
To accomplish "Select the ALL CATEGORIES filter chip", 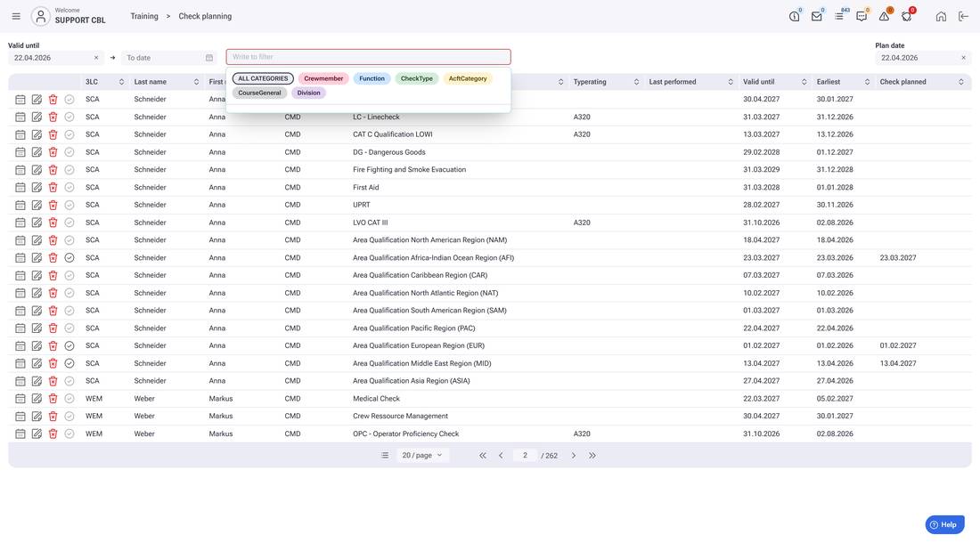I will tap(263, 78).
